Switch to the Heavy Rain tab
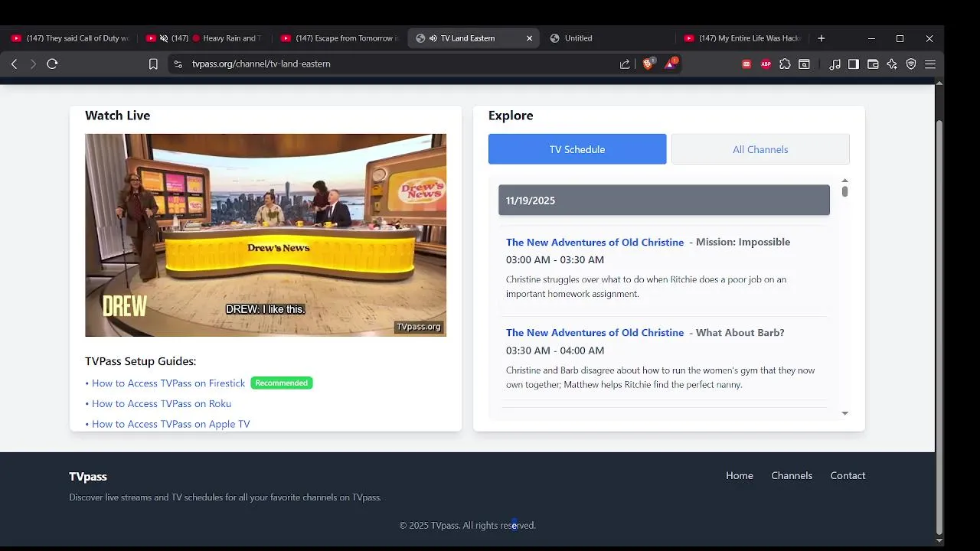The height and width of the screenshot is (551, 980). 204,38
